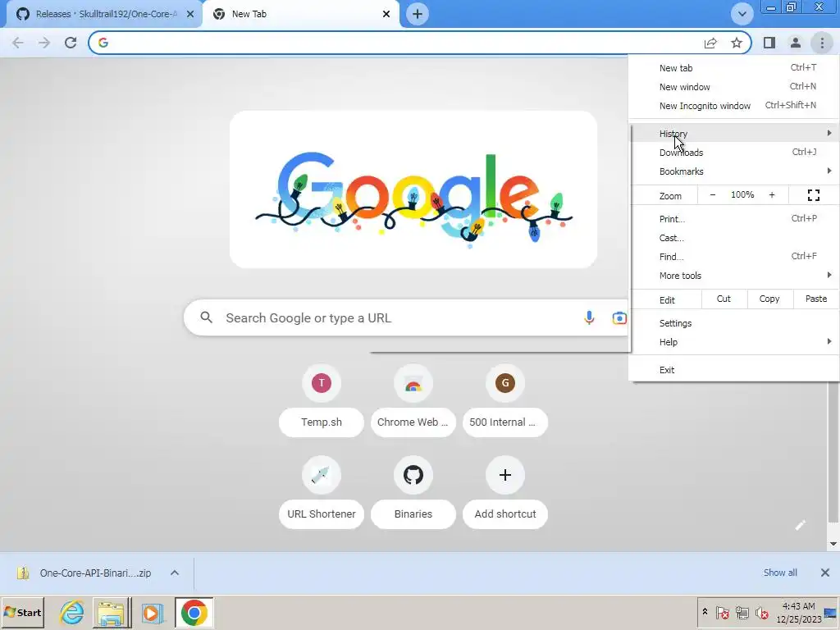This screenshot has height=630, width=840.
Task: Expand the Help submenu
Action: [x=734, y=342]
